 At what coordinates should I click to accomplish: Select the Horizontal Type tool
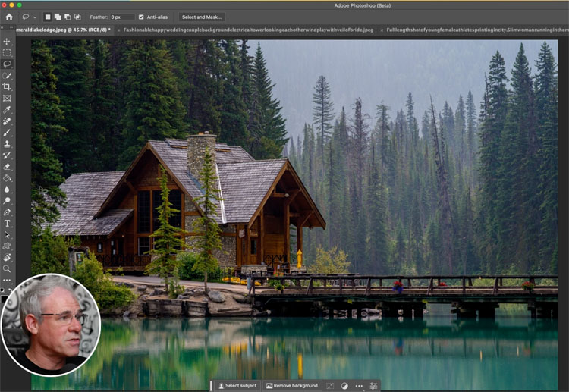[x=7, y=224]
